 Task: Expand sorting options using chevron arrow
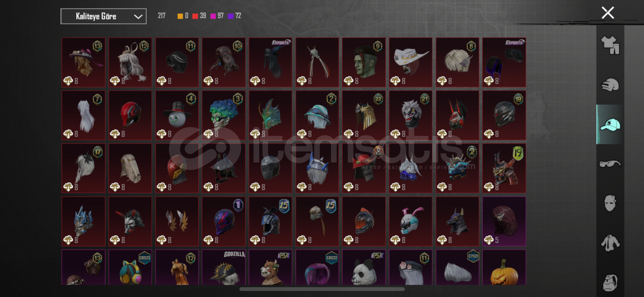(138, 16)
